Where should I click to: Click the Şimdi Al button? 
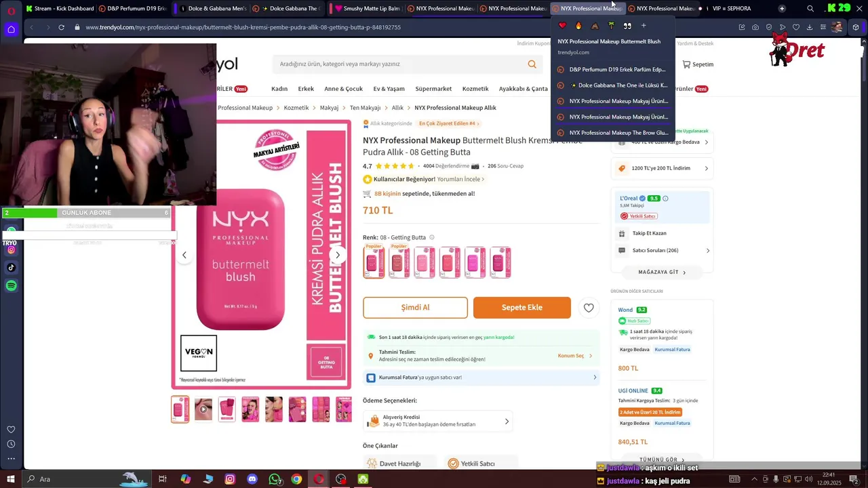415,308
